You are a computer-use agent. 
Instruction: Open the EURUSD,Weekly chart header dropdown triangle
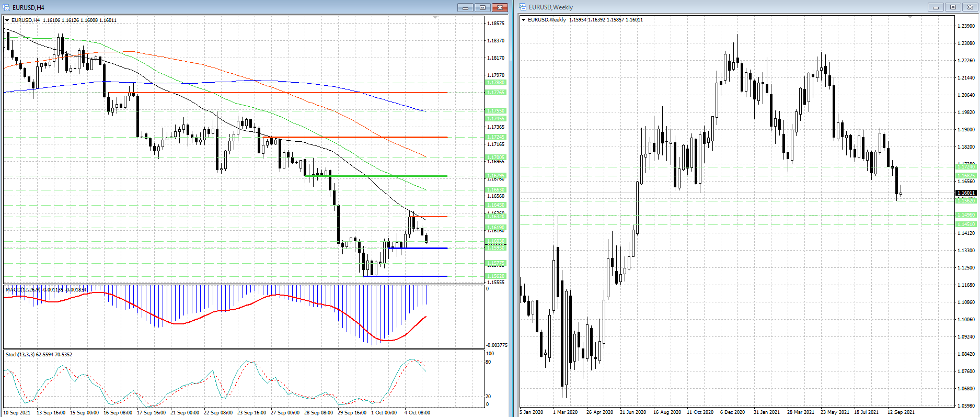tap(523, 20)
